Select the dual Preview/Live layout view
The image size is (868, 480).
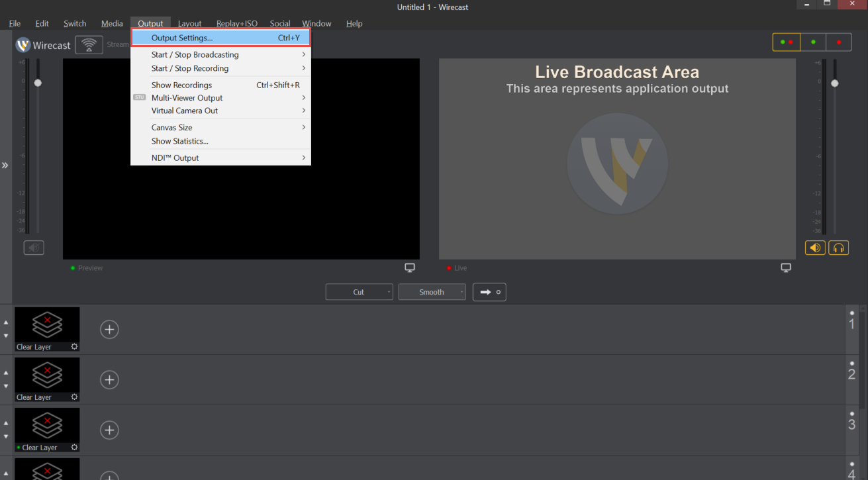786,41
